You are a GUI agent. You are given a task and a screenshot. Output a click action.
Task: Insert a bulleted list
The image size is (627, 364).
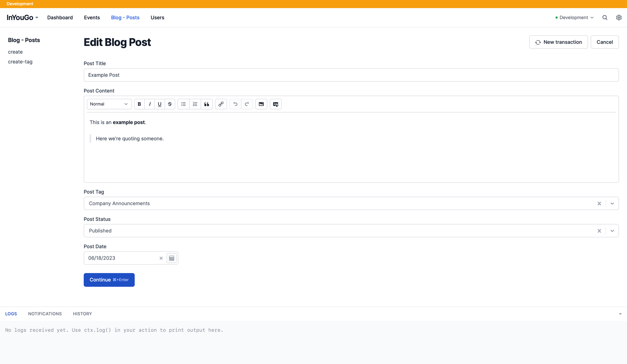(x=183, y=104)
